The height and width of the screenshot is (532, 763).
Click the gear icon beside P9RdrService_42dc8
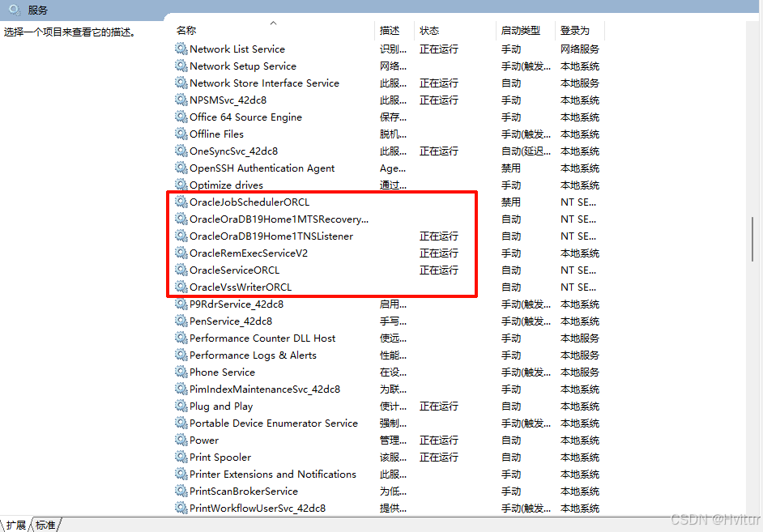tap(181, 304)
